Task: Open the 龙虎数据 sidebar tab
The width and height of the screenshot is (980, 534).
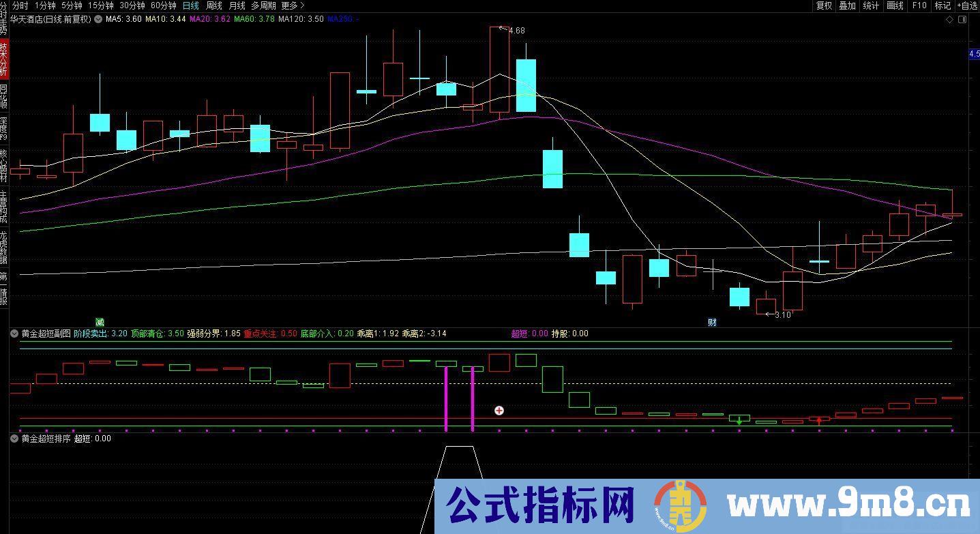Action: pyautogui.click(x=4, y=248)
